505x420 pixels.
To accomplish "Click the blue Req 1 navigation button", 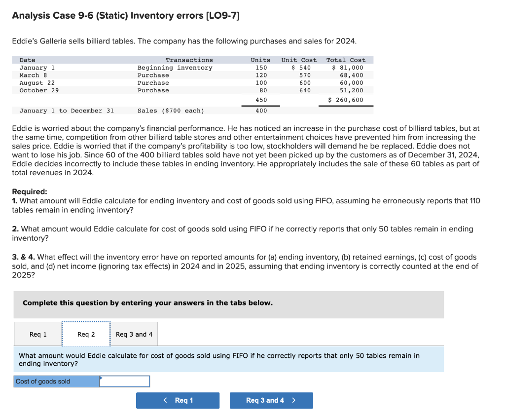I will click(x=178, y=400).
